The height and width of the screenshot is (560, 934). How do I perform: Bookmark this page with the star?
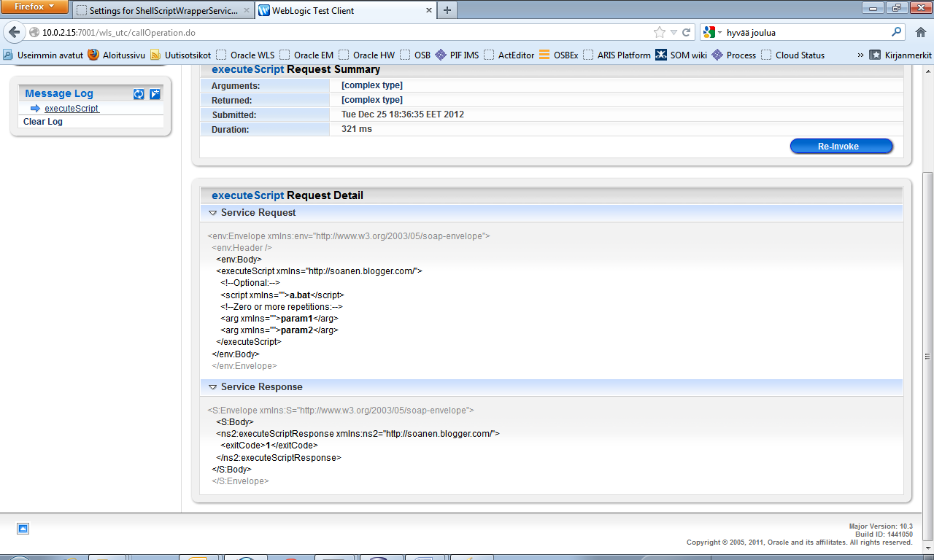click(x=659, y=33)
